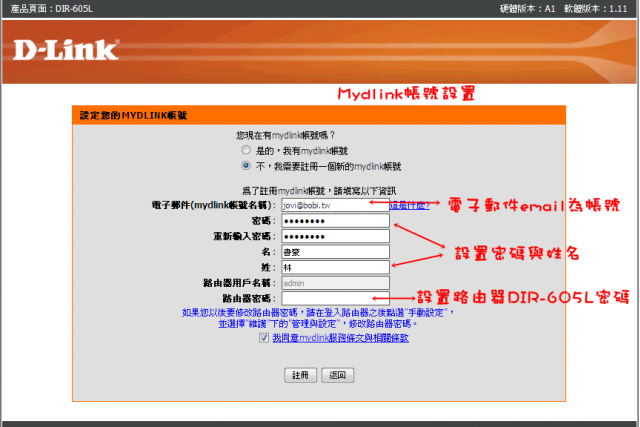The height and width of the screenshot is (427, 640).
Task: Click the 名 first name field
Action: tap(336, 252)
